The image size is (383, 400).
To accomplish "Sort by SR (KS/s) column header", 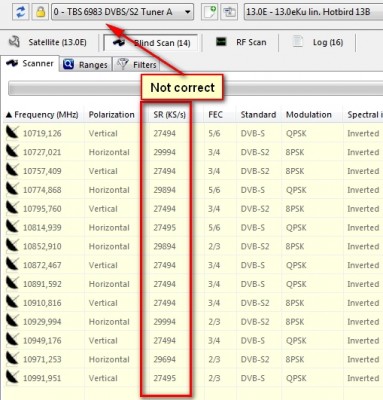I will click(170, 115).
